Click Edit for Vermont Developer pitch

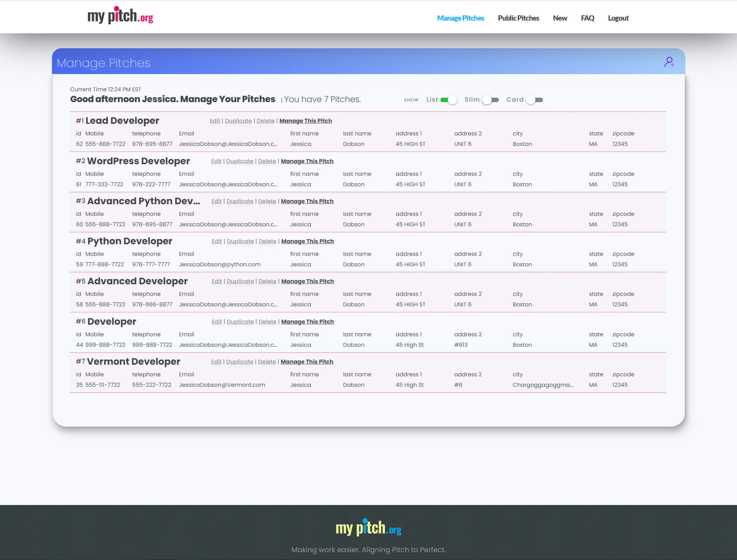[216, 362]
